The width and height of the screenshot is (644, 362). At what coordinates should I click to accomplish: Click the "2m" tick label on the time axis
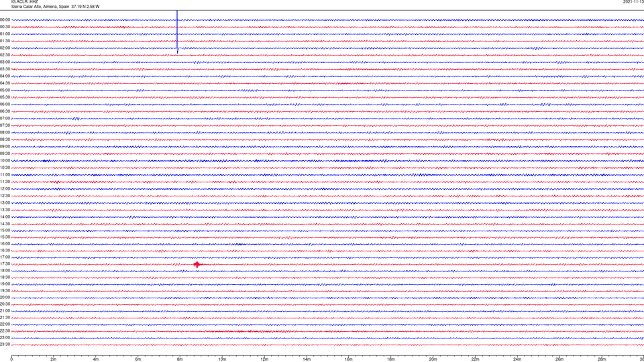[x=54, y=359]
